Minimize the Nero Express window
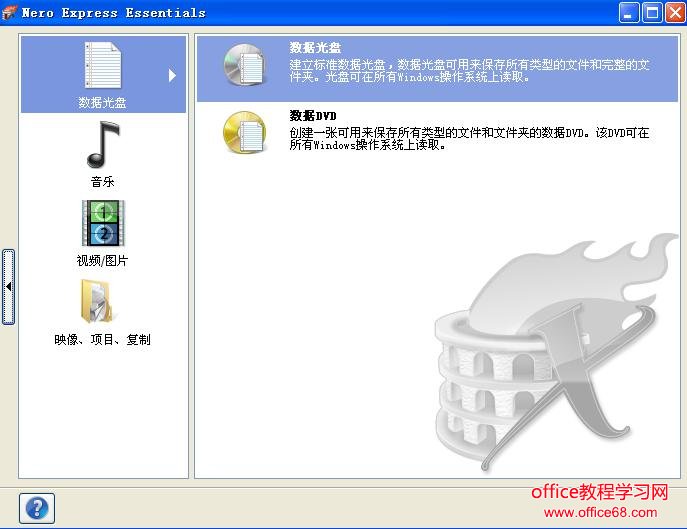 [x=629, y=12]
